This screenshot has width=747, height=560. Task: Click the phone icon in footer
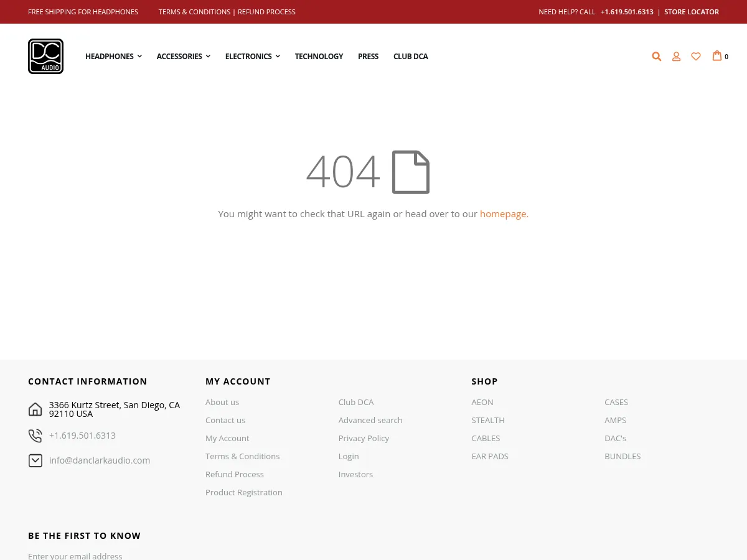coord(35,436)
